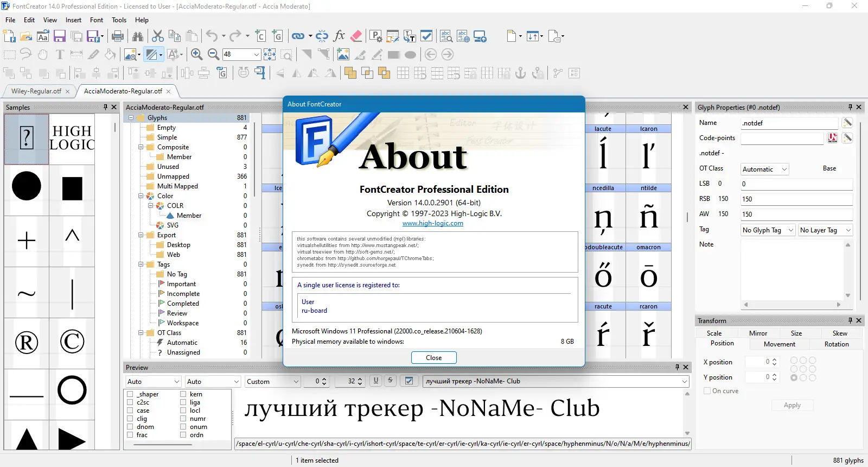Image resolution: width=868 pixels, height=467 pixels.
Task: Open the File menu
Action: 10,20
